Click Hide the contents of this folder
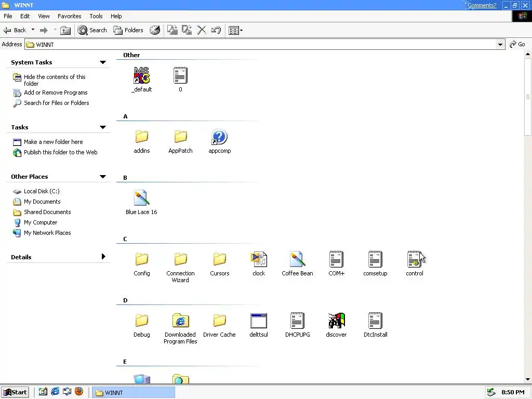The image size is (532, 399). (x=54, y=80)
